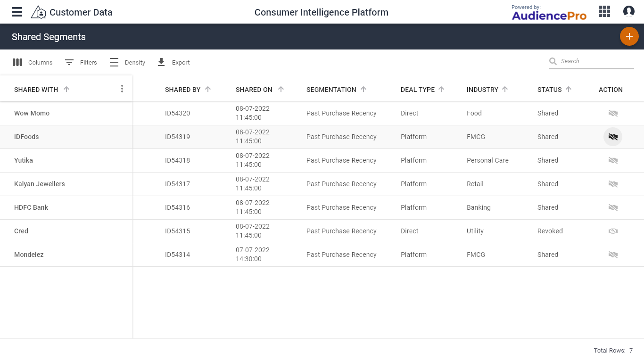The image size is (644, 362).
Task: Click the STATUS column header
Action: 549,90
